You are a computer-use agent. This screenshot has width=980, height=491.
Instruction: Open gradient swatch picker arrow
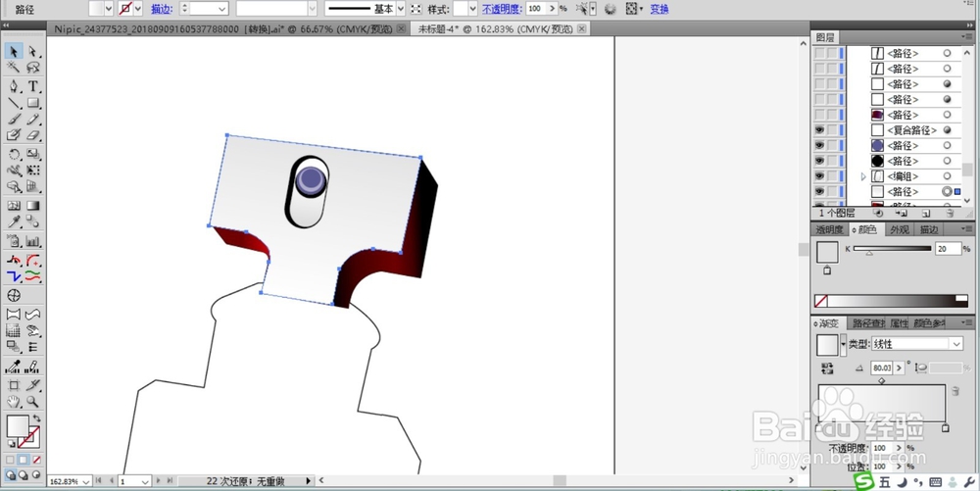[x=843, y=344]
